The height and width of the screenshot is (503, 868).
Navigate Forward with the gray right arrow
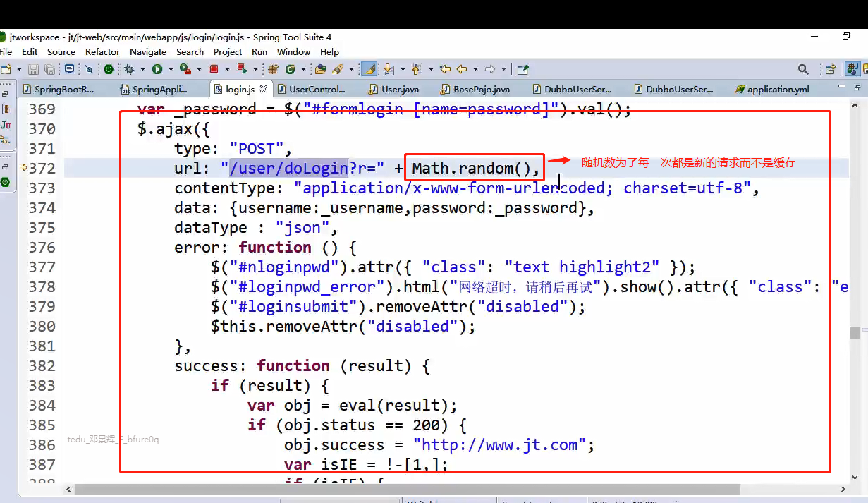click(x=490, y=69)
